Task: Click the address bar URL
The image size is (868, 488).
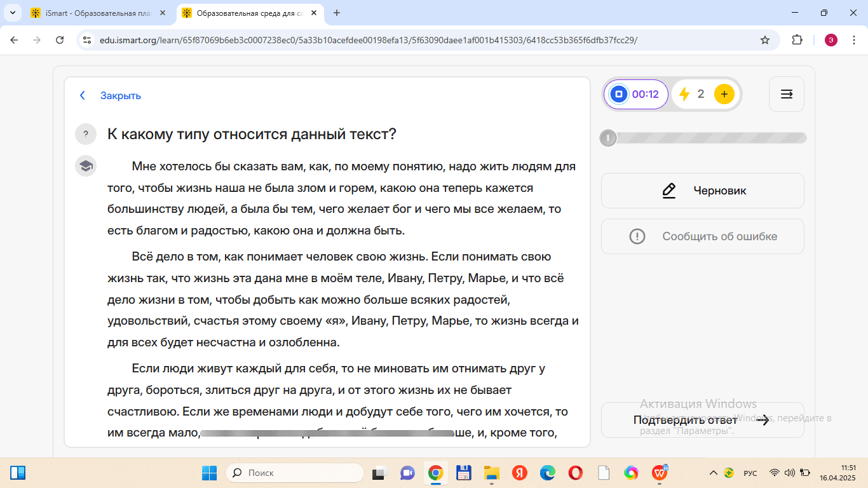Action: 369,40
